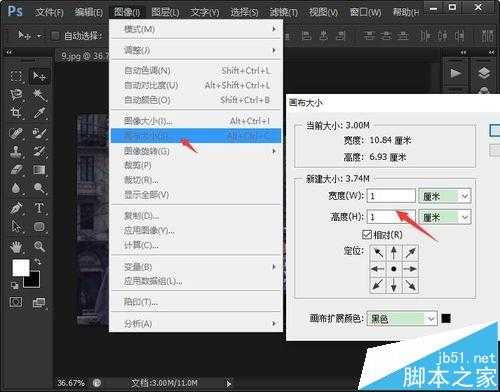Set anchor to the center dot
Screen dimensions: 500x392
pyautogui.click(x=394, y=269)
